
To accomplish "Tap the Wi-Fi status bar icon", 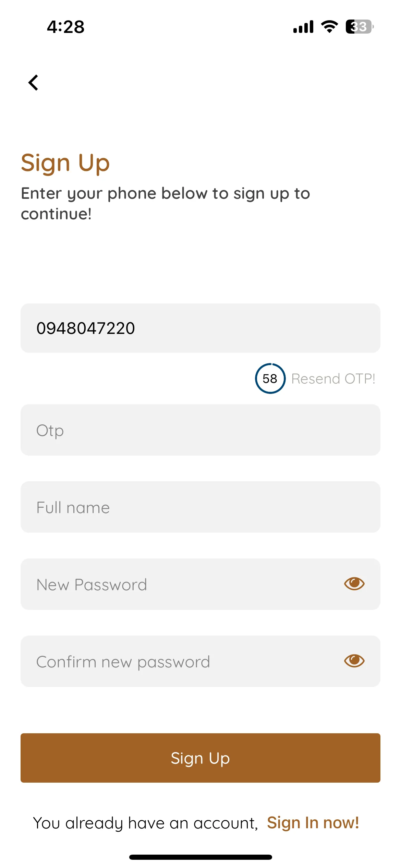I will point(329,26).
